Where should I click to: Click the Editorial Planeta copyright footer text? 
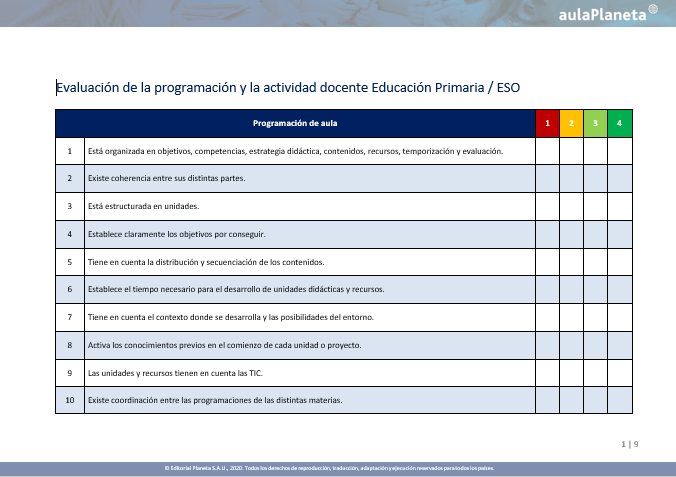tap(329, 468)
